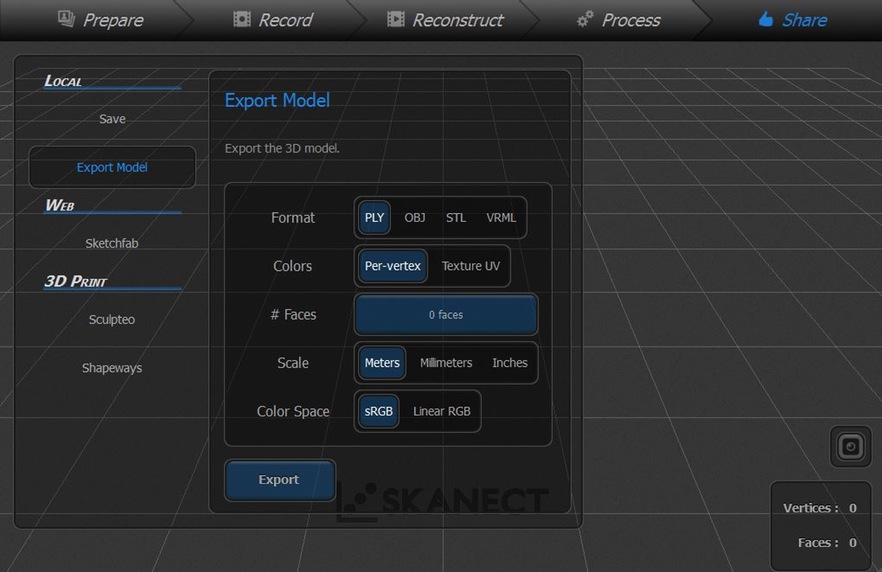Select VRML export format
This screenshot has width=882, height=572.
click(x=501, y=218)
